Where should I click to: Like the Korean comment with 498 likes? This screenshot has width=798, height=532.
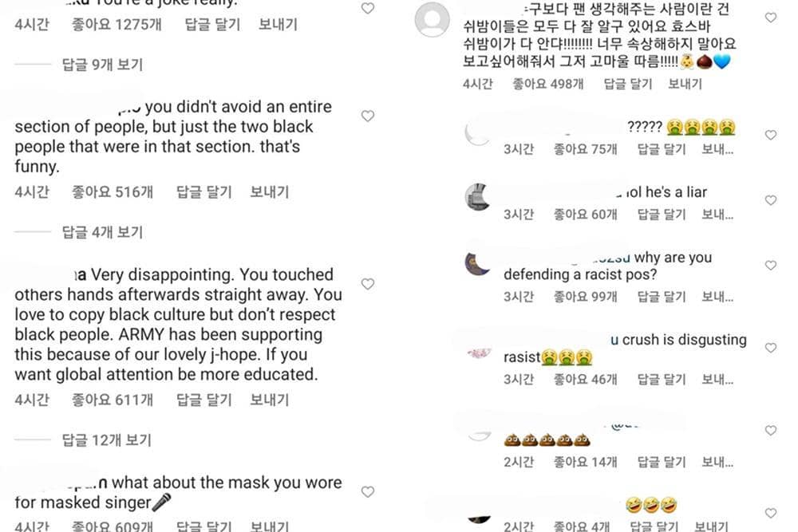pyautogui.click(x=771, y=18)
